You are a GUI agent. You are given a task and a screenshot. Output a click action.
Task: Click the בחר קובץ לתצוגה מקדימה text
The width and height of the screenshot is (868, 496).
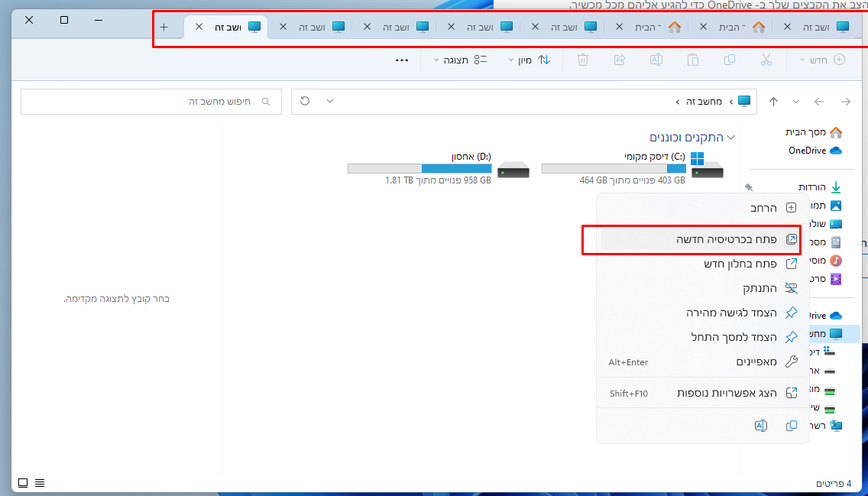116,299
